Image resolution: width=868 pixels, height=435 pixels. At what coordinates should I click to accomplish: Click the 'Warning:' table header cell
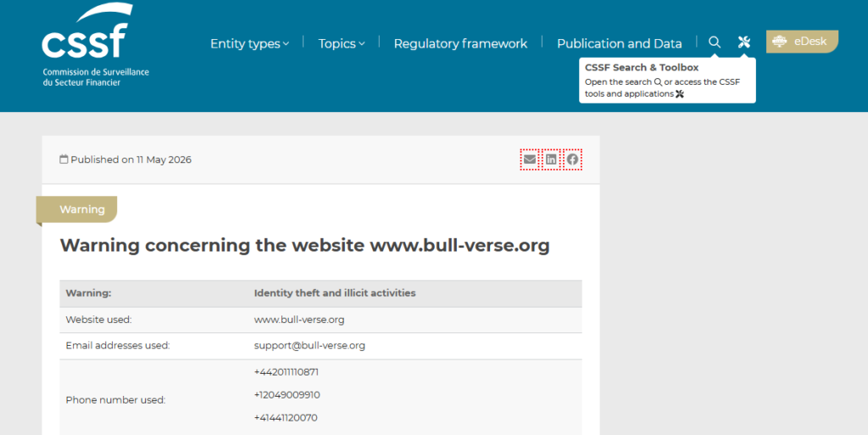click(88, 293)
